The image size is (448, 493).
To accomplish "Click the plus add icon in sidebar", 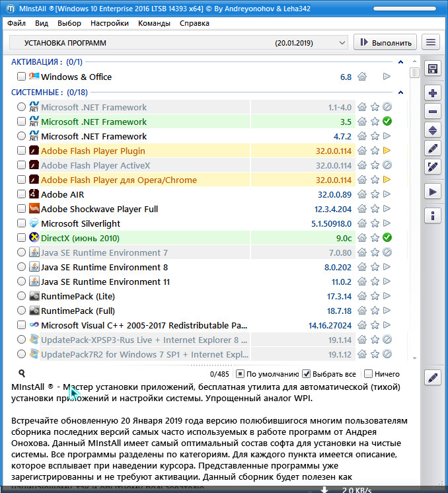I will [433, 93].
